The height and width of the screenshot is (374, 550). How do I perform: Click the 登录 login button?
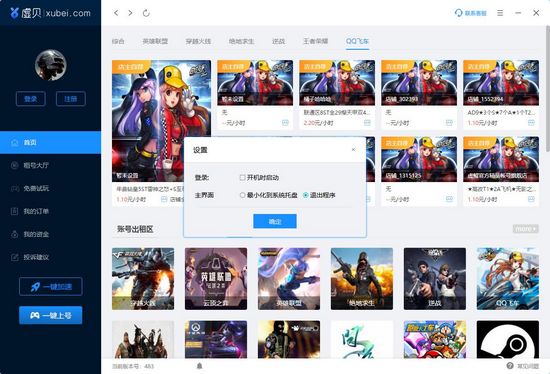coord(31,99)
